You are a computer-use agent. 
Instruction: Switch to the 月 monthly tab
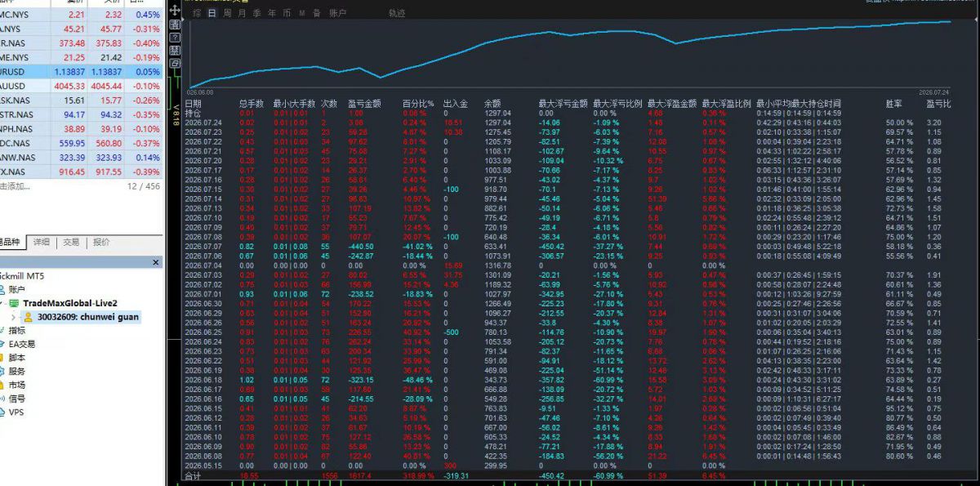(x=242, y=14)
